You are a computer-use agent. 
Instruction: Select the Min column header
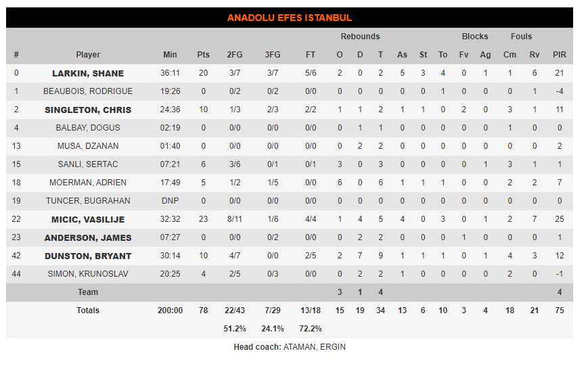[170, 55]
